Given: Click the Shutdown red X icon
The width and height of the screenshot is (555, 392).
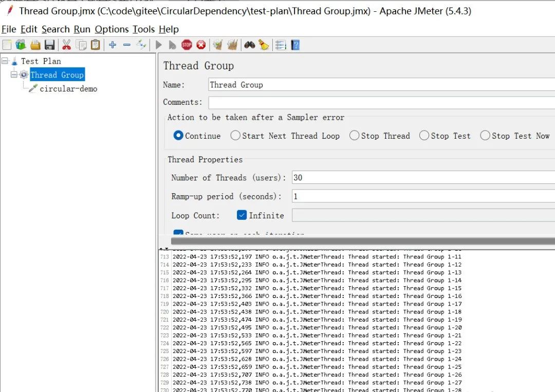Looking at the screenshot, I should click(x=201, y=45).
